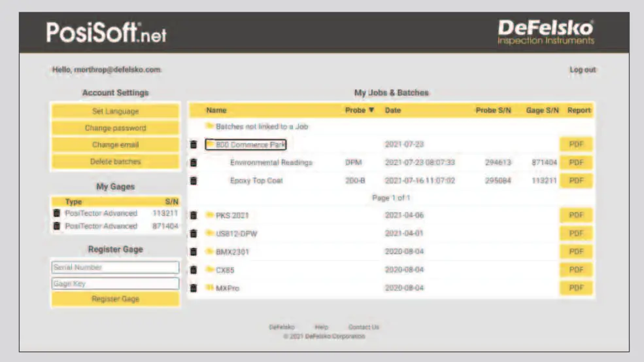This screenshot has height=362, width=644.
Task: Select the Environmental Readings batch name
Action: (x=271, y=162)
